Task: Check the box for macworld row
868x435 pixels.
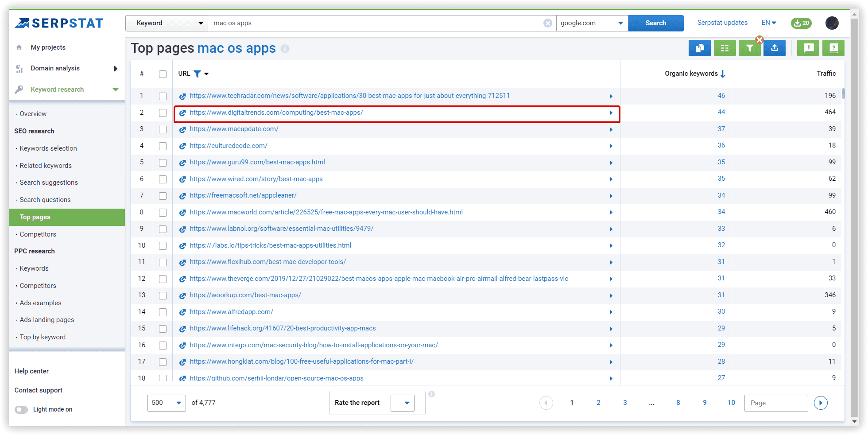Action: [x=163, y=213]
